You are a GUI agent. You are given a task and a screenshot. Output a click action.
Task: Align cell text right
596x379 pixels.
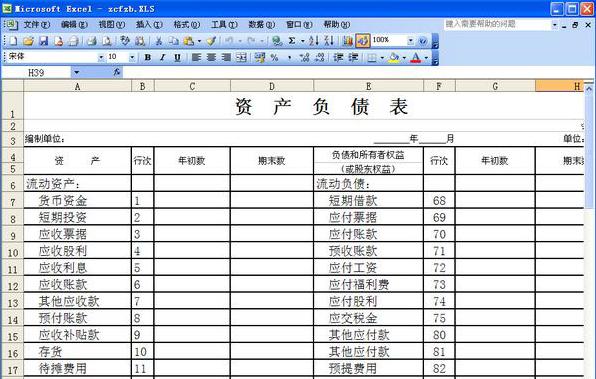pos(226,57)
